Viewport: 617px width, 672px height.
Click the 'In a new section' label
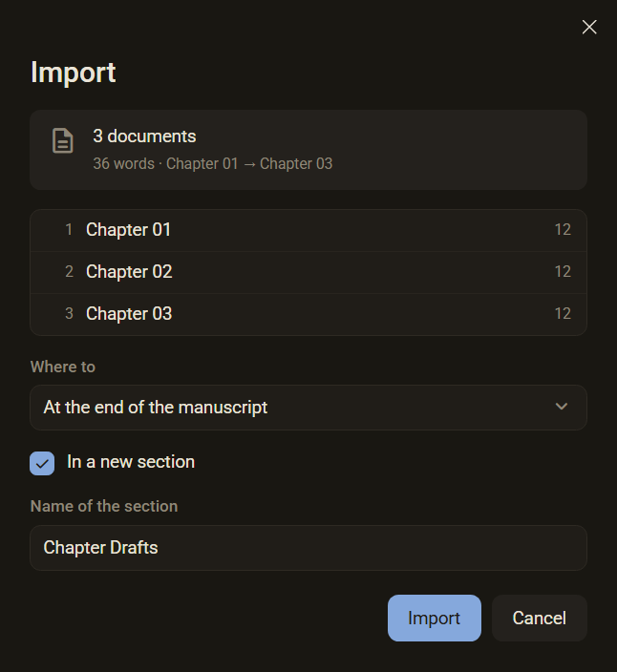(131, 462)
